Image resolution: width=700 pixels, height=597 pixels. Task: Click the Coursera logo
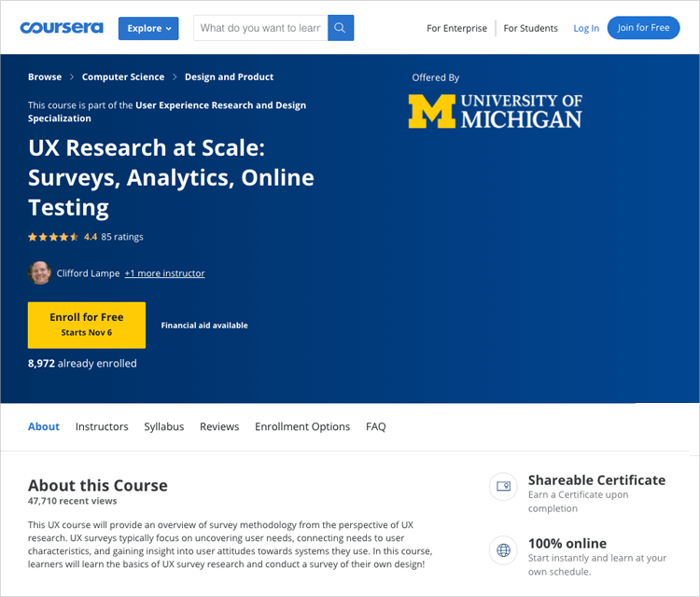tap(62, 28)
